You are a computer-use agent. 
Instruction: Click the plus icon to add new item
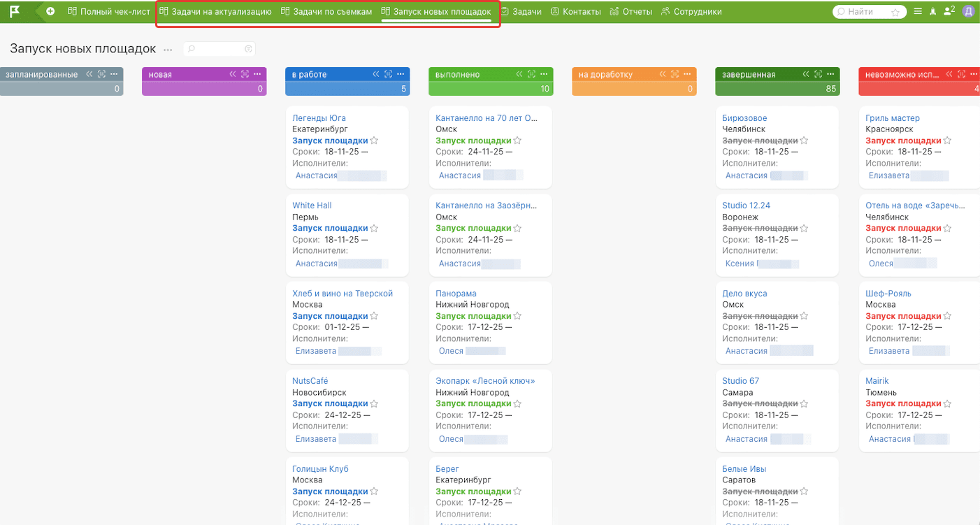tap(50, 11)
